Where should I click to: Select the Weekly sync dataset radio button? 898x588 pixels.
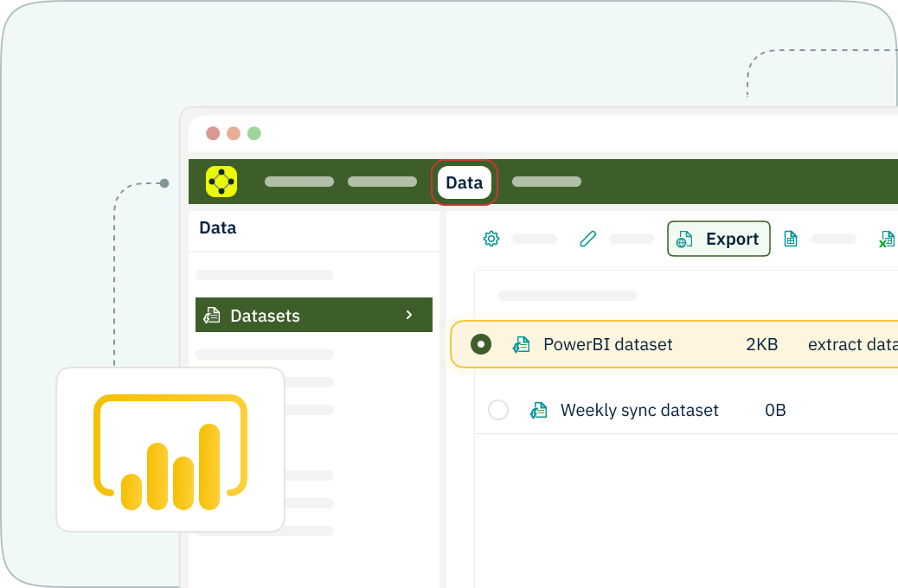pyautogui.click(x=498, y=410)
